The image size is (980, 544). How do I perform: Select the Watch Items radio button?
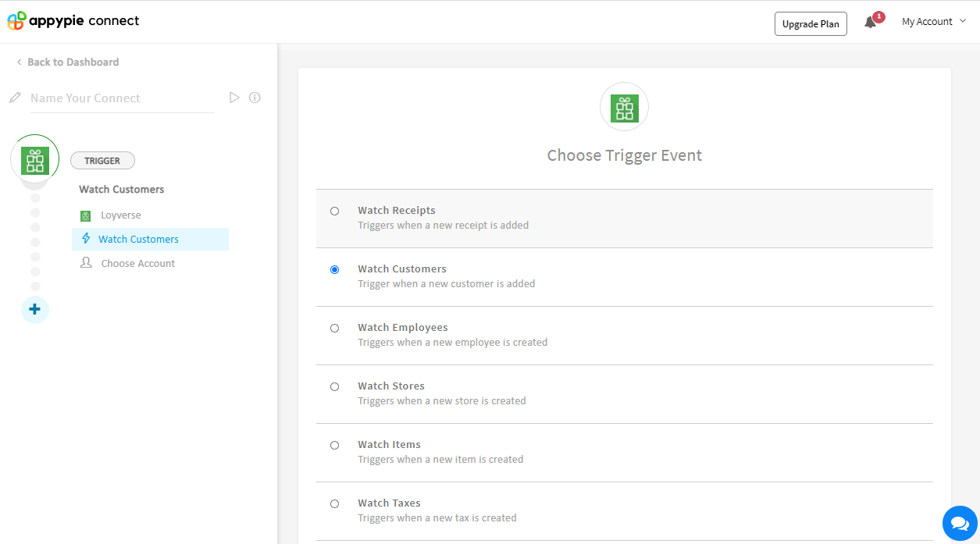click(x=335, y=445)
